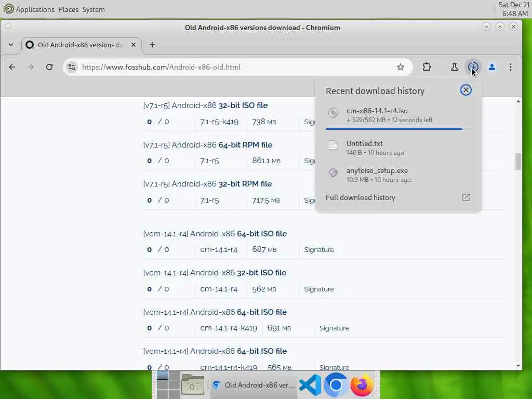Download v7.1-r5 Android-x86 32-bit ISO file
Viewport: 532px width, 399px height.
205,105
